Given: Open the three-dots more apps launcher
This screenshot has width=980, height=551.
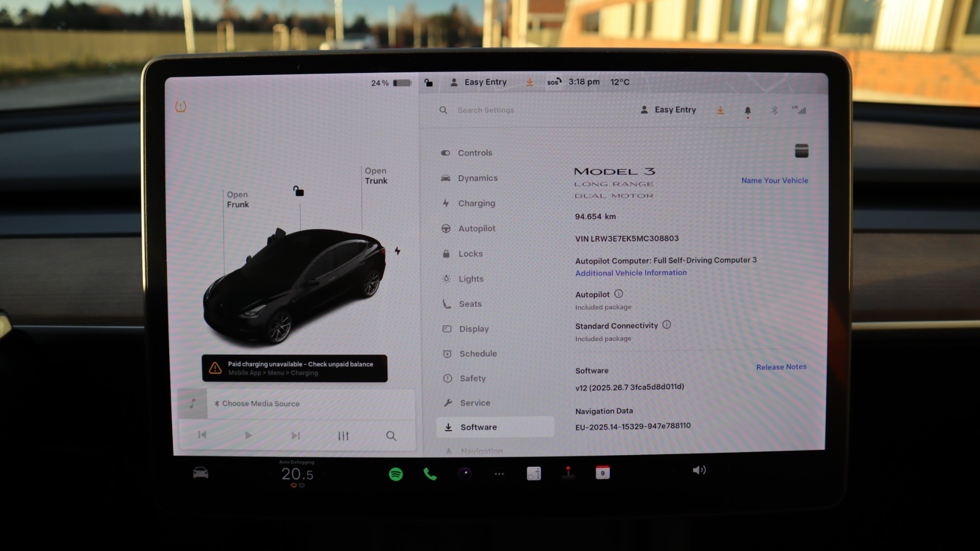Looking at the screenshot, I should pos(499,474).
